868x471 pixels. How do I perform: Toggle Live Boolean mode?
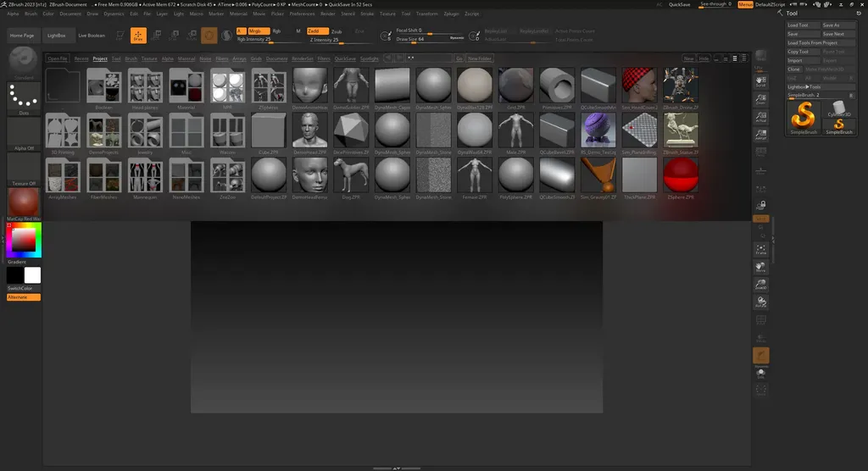(92, 36)
